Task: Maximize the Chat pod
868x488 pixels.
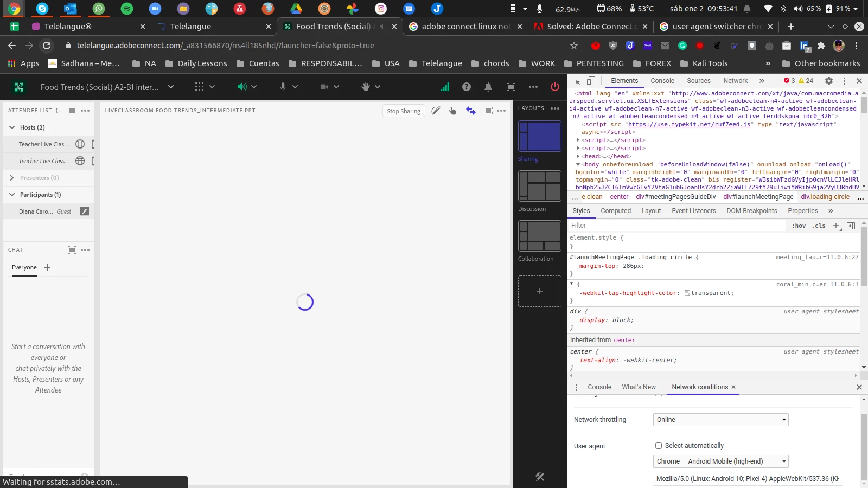Action: tap(72, 250)
